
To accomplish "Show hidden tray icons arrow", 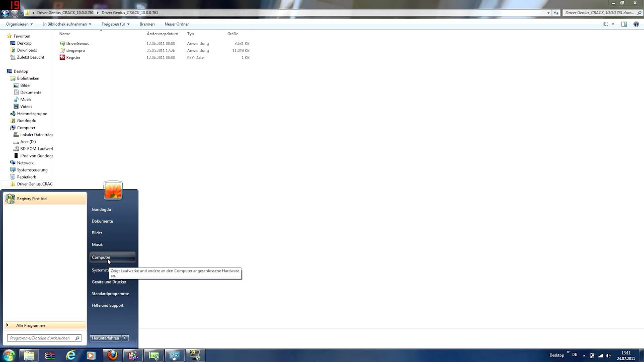I will tap(583, 355).
